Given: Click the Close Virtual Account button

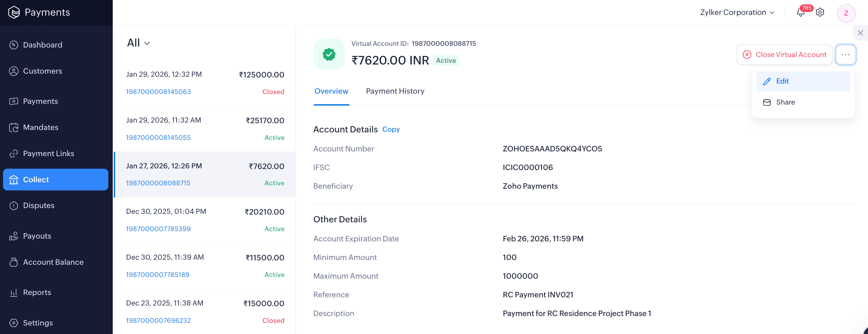Looking at the screenshot, I should click(x=784, y=55).
